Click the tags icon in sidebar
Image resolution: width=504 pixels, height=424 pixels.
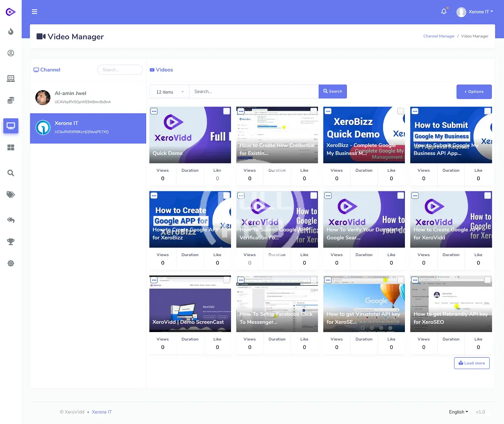coord(11,194)
